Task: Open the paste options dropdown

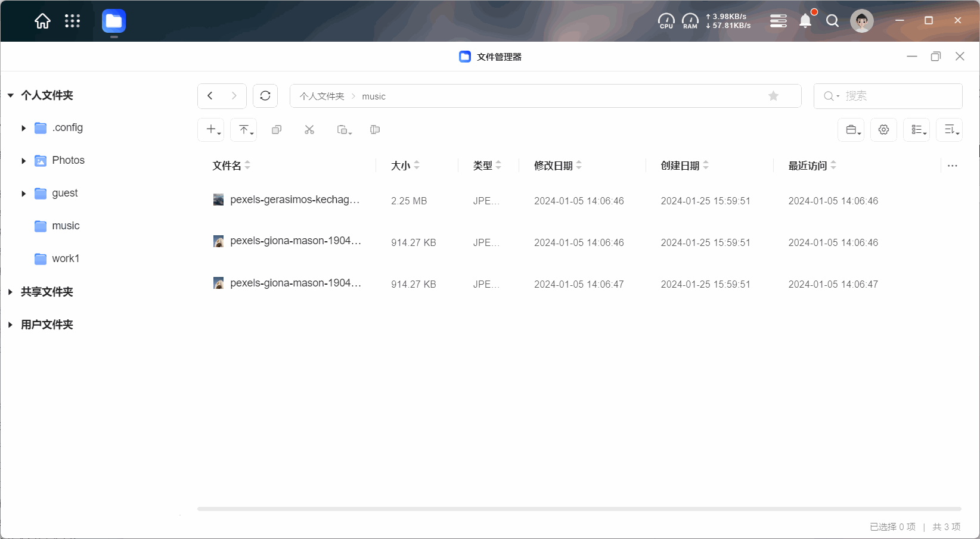Action: tap(344, 129)
